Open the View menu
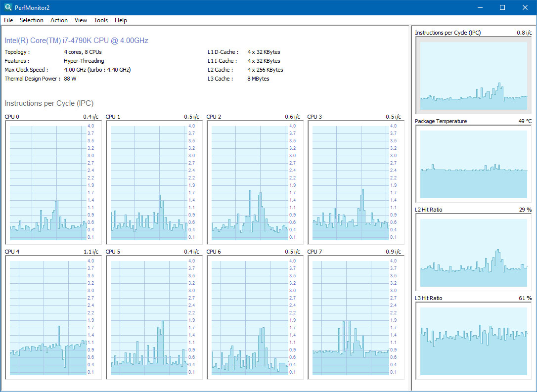 tap(81, 20)
